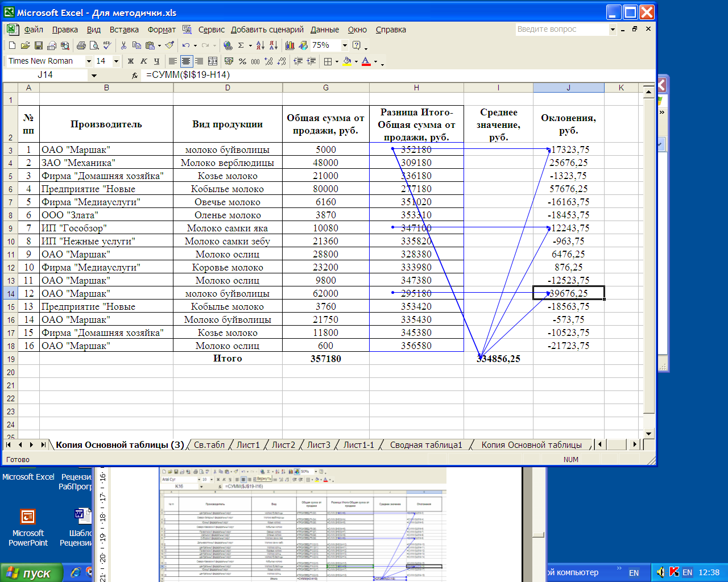
Task: Switch to the Св.табл sheet tab
Action: (209, 445)
